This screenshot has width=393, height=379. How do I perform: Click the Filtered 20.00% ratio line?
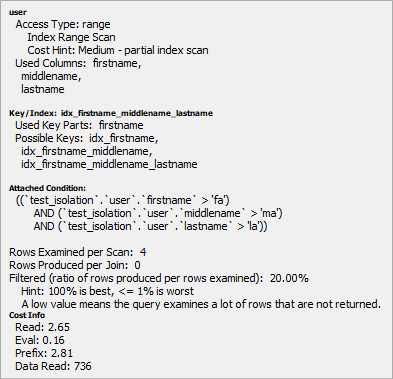coord(159,278)
